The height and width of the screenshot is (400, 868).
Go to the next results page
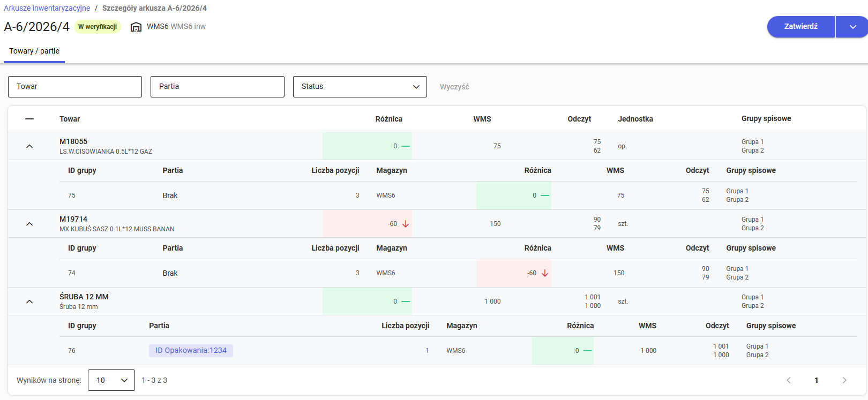tap(844, 380)
